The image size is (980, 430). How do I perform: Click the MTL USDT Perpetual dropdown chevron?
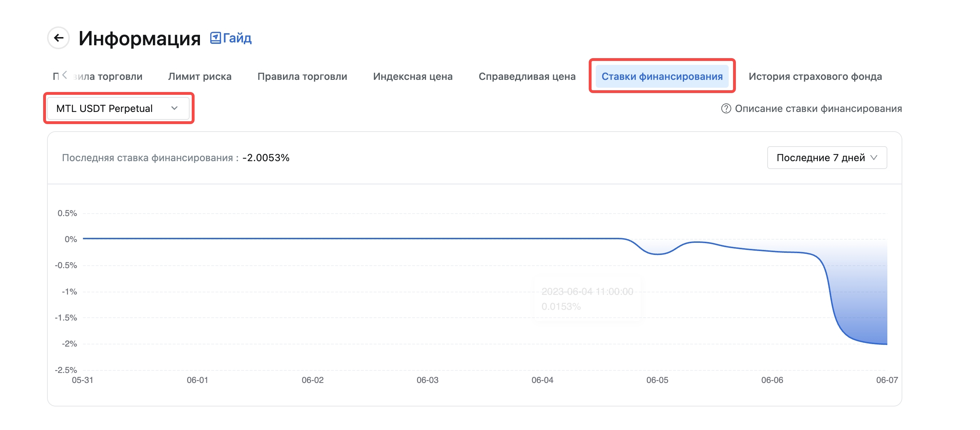pyautogui.click(x=174, y=108)
